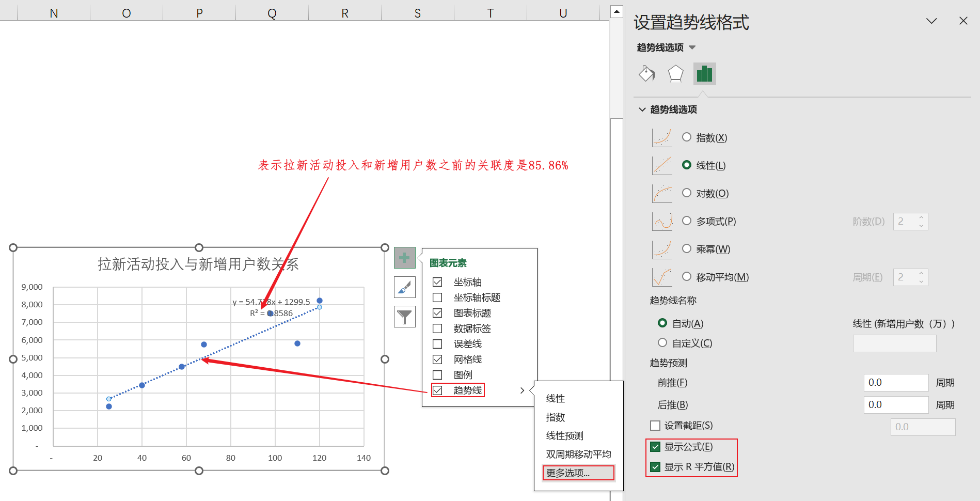Viewport: 980px width, 501px height.
Task: Click the polynomial 阶数(D) stepper
Action: 911,222
